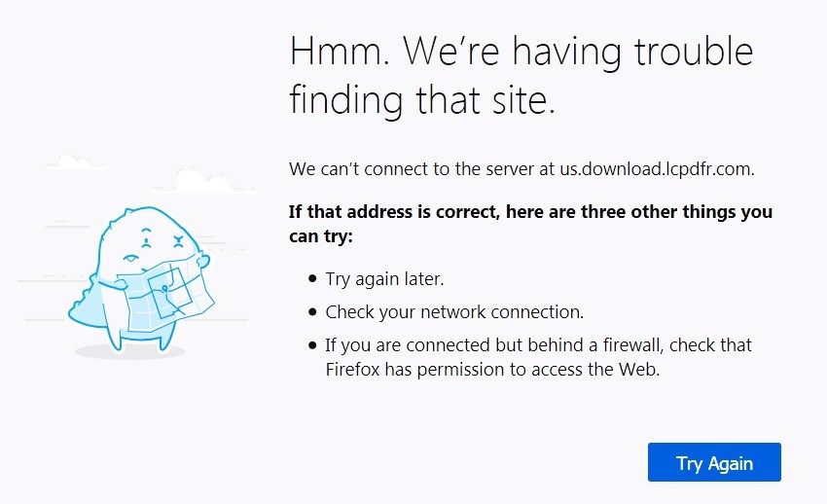
Task: Click the Try Again button
Action: (x=714, y=462)
